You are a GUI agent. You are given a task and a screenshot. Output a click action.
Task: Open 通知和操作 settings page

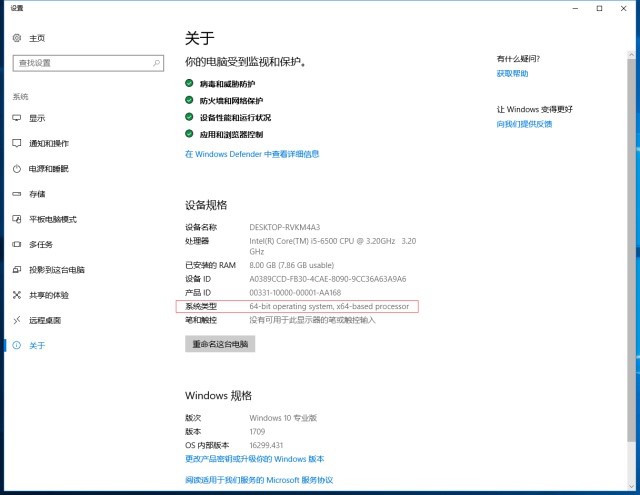pos(49,143)
